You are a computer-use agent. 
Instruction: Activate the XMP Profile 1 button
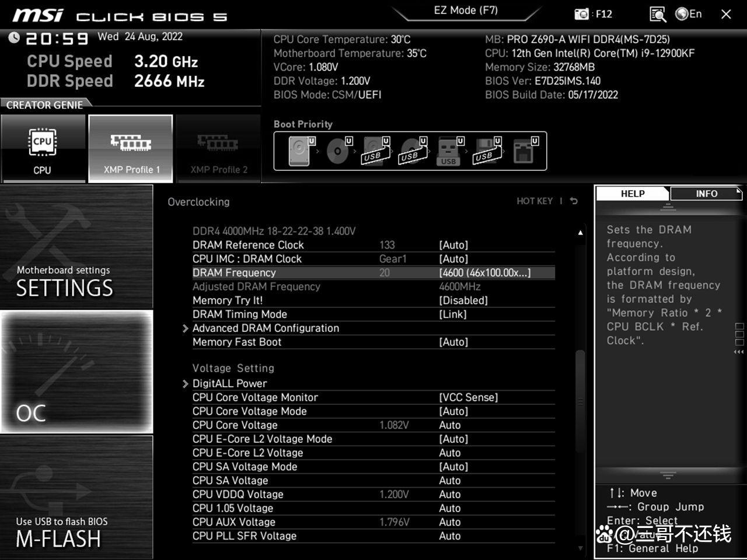pyautogui.click(x=131, y=149)
